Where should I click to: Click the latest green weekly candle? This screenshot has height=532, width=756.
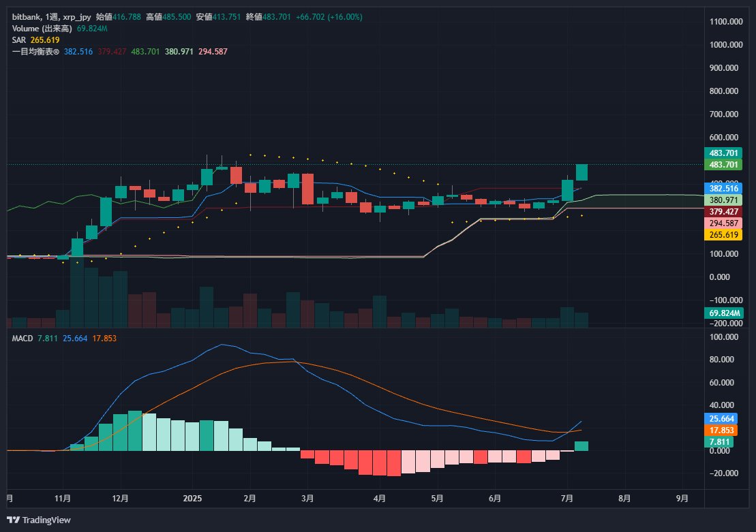tap(581, 172)
